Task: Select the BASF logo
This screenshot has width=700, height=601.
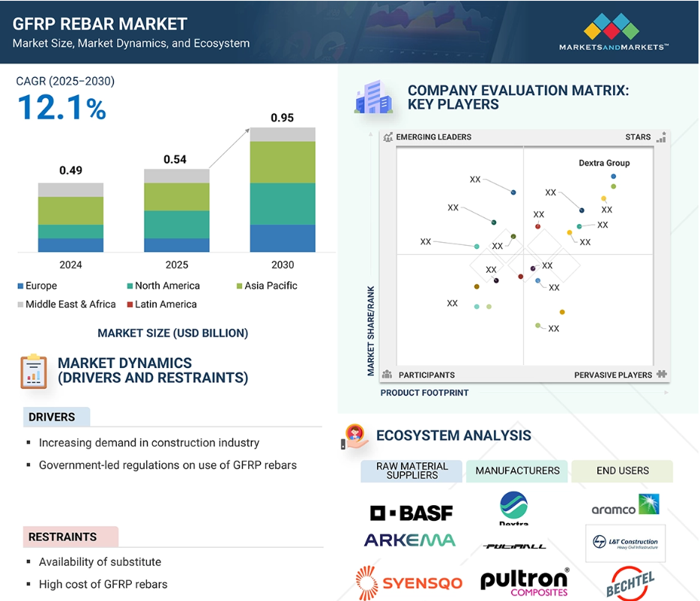Action: point(411,513)
